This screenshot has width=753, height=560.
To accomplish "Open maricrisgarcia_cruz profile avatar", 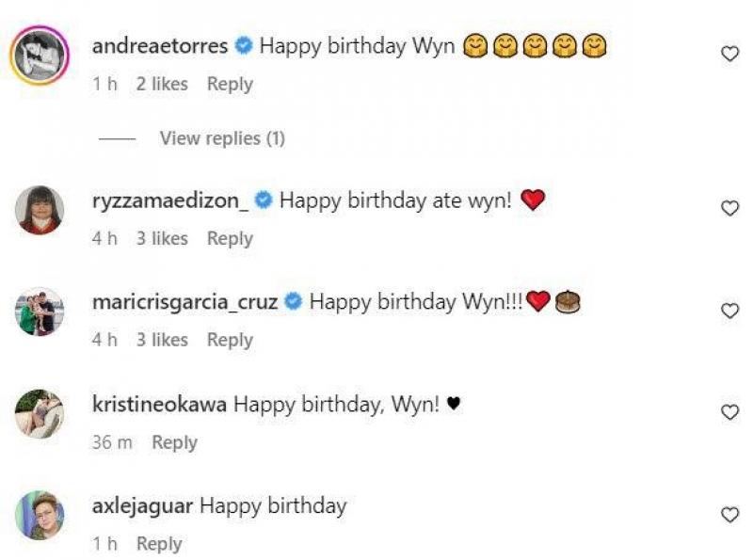I will click(40, 312).
